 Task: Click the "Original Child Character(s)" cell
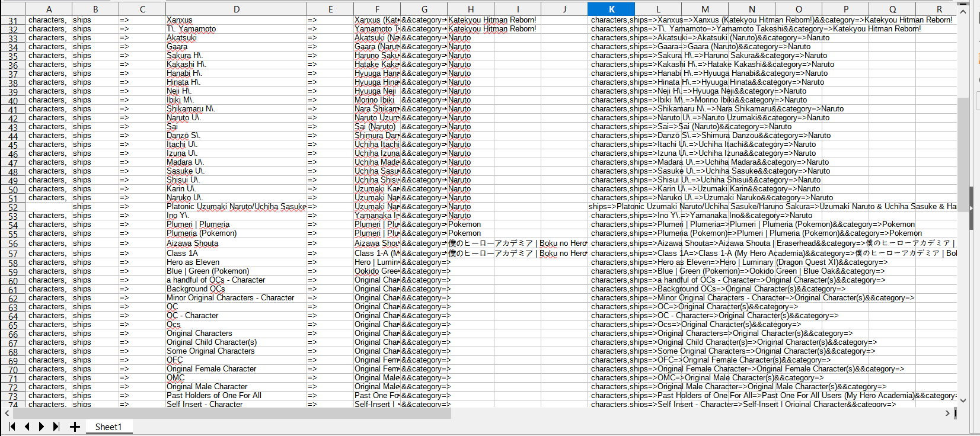[237, 342]
